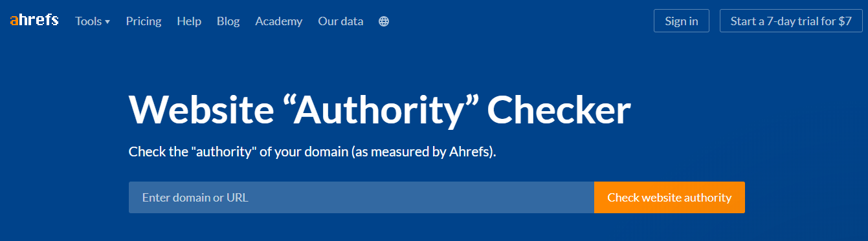This screenshot has width=868, height=241.
Task: Start the 7-day trial for $7
Action: 791,21
